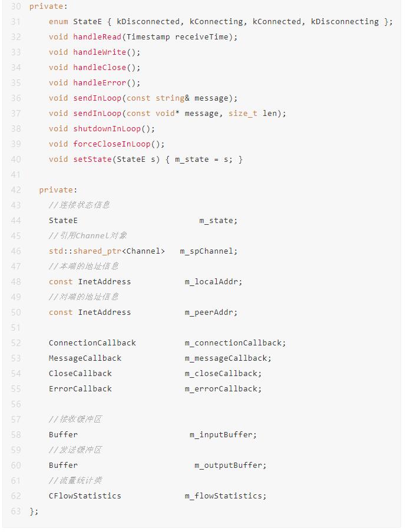This screenshot has width=407, height=532.
Task: Click the setState function name
Action: pos(92,159)
